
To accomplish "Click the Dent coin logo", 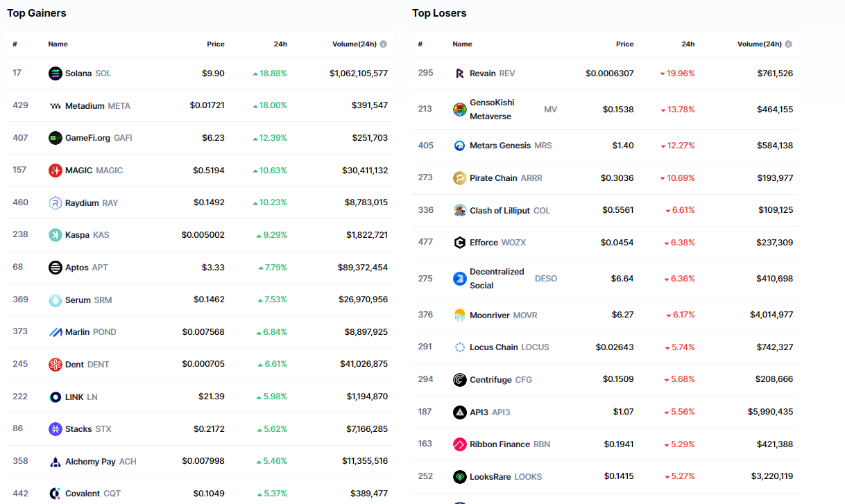I will pyautogui.click(x=56, y=365).
